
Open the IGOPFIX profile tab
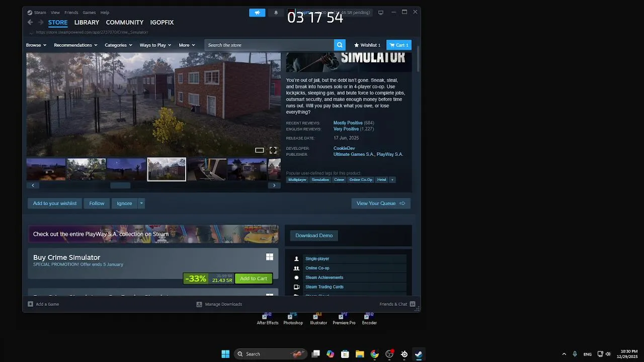click(162, 22)
